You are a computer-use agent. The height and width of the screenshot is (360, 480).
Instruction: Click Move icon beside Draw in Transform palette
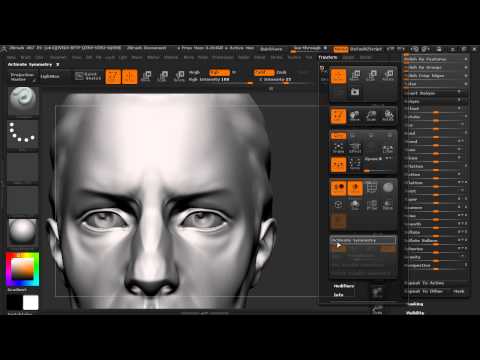coord(355,76)
